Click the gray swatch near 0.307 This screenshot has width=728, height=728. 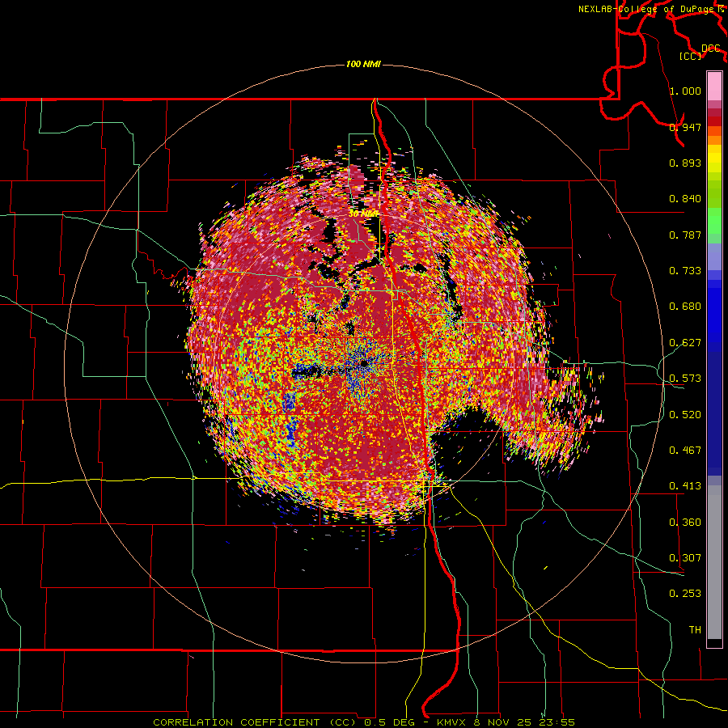pos(714,562)
